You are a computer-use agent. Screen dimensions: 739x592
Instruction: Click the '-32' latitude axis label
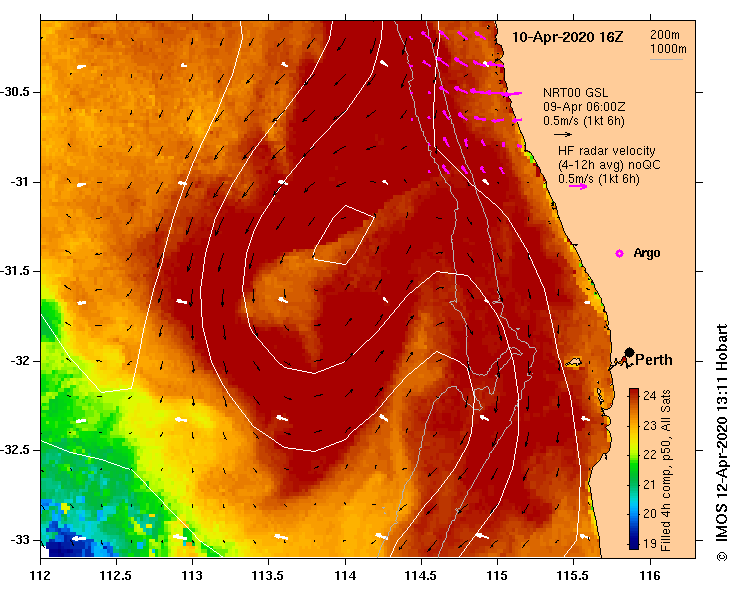pyautogui.click(x=20, y=361)
